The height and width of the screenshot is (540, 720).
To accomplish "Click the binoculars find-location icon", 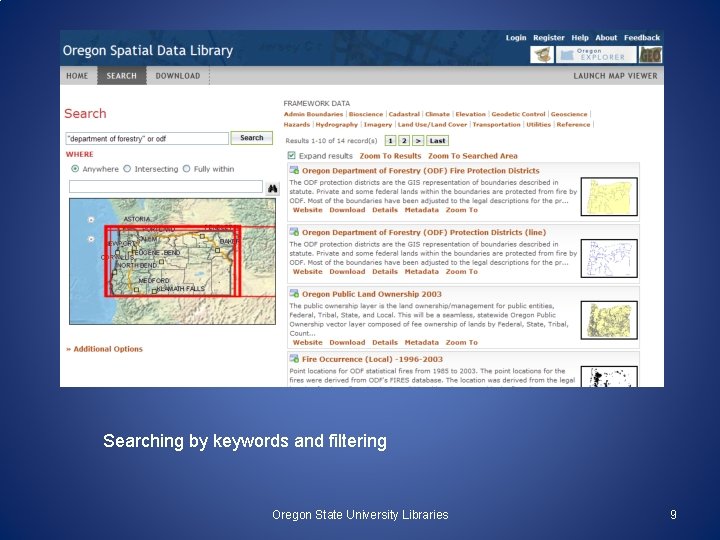I will (273, 189).
